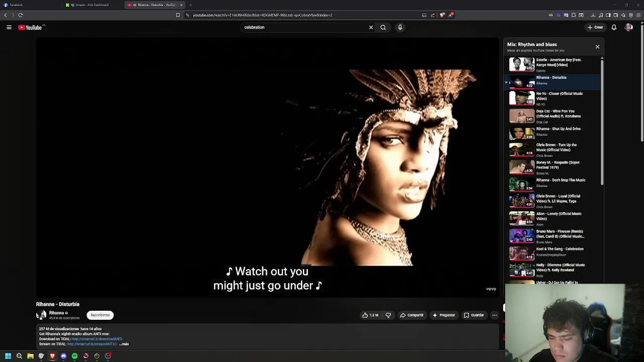Play Ne-Yo - Closer from mix
Viewport: 644px width, 362px height.
[x=553, y=98]
